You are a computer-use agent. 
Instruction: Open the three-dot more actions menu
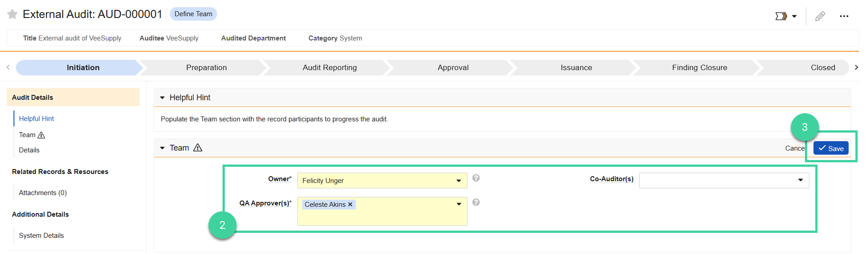844,16
